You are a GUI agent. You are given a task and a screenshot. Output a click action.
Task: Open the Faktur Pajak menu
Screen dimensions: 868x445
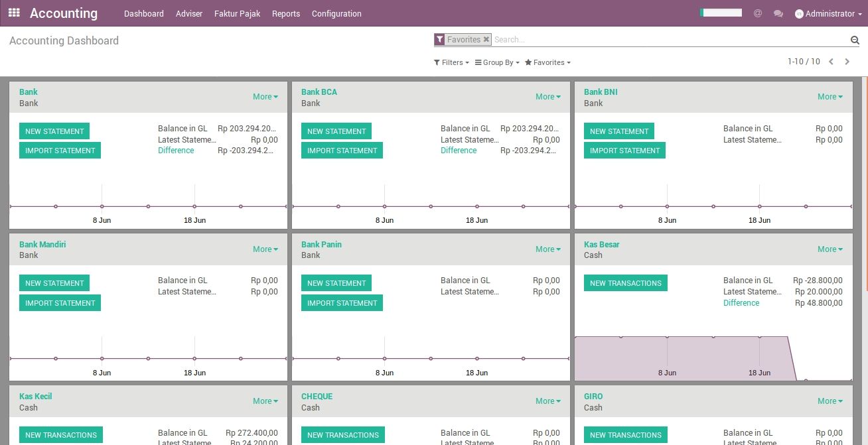[x=237, y=13]
